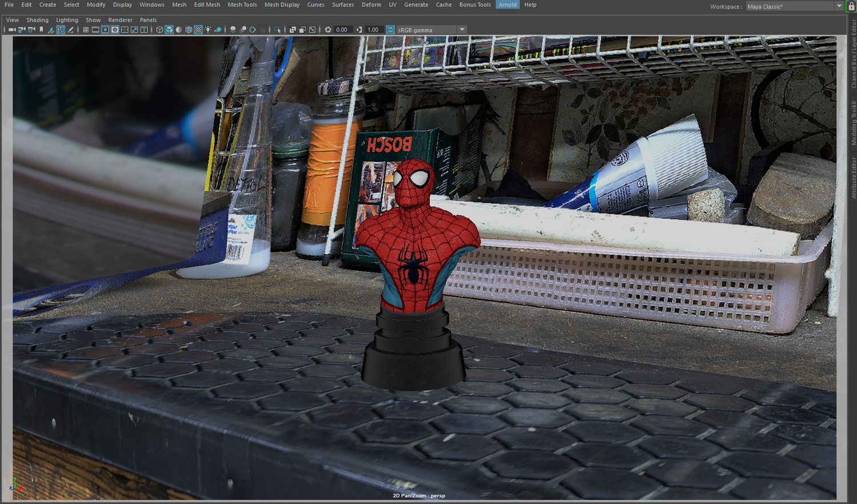Toggle Smooth Shade All cube icon
This screenshot has width=857, height=504.
pos(169,30)
